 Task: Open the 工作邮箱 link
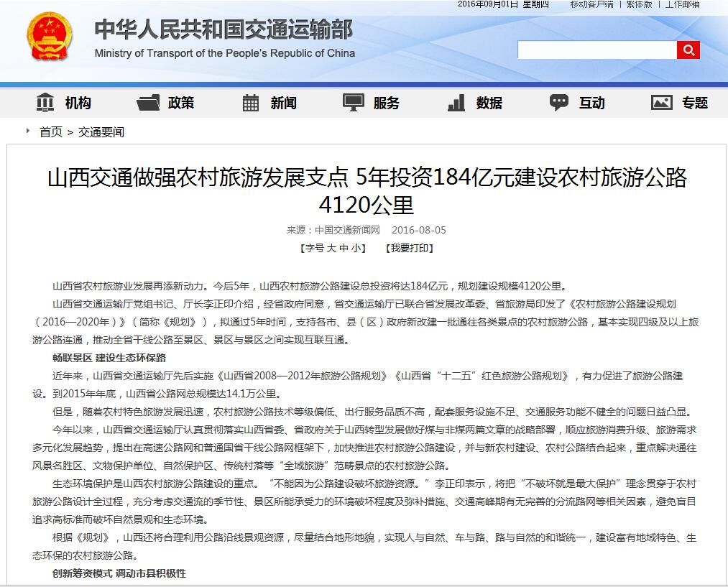(x=683, y=4)
